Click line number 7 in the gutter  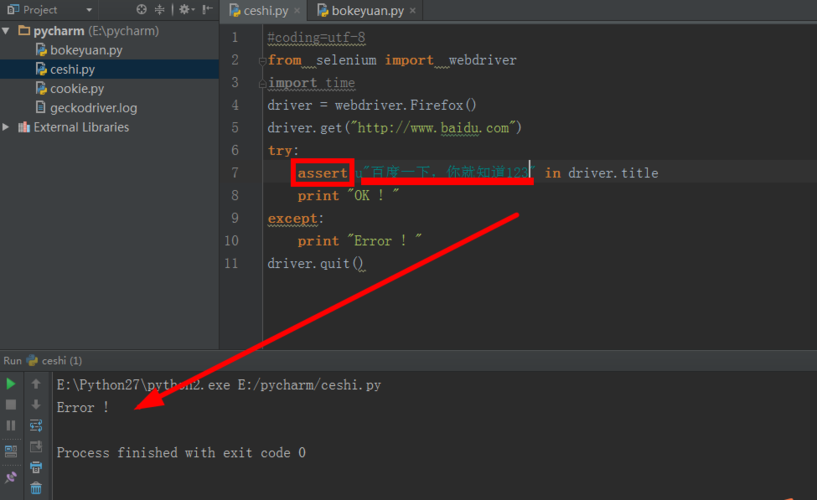pyautogui.click(x=235, y=172)
